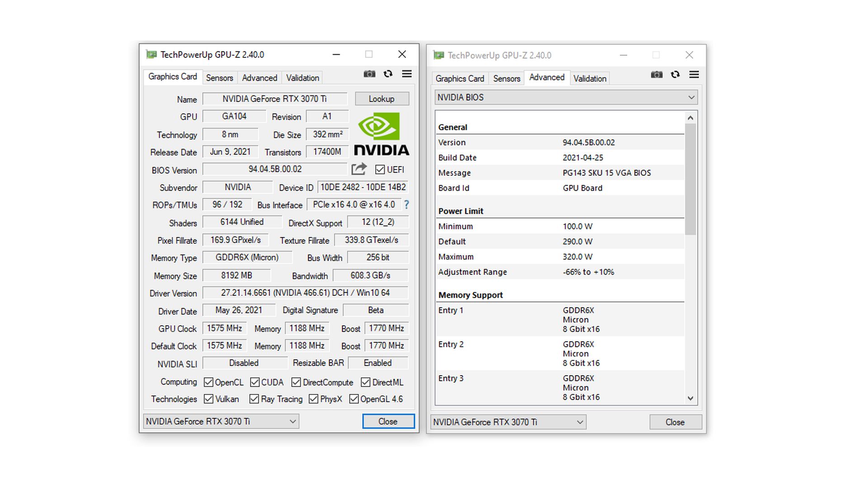This screenshot has width=868, height=488.
Task: Switch to Sensors tab in left window
Action: [x=219, y=78]
